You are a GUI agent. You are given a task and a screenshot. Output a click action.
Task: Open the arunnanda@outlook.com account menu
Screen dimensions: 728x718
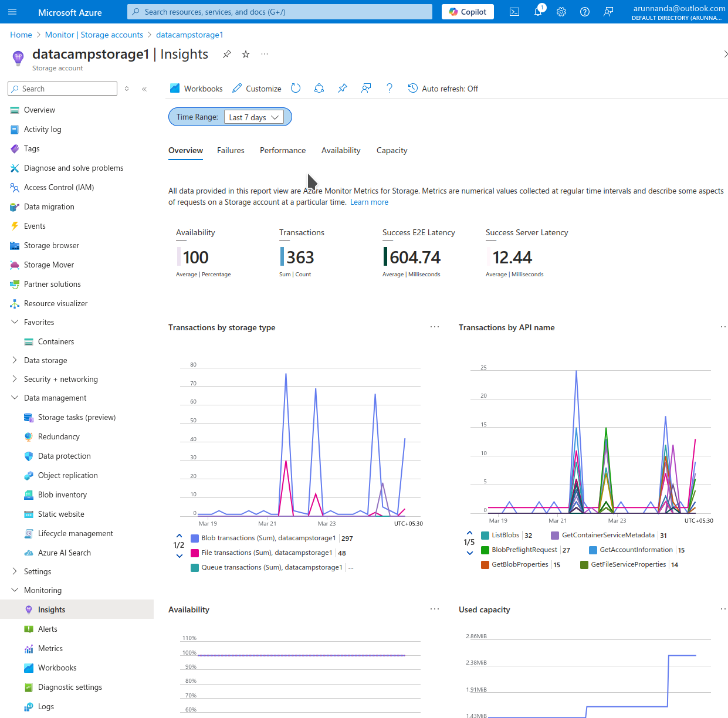coord(679,12)
